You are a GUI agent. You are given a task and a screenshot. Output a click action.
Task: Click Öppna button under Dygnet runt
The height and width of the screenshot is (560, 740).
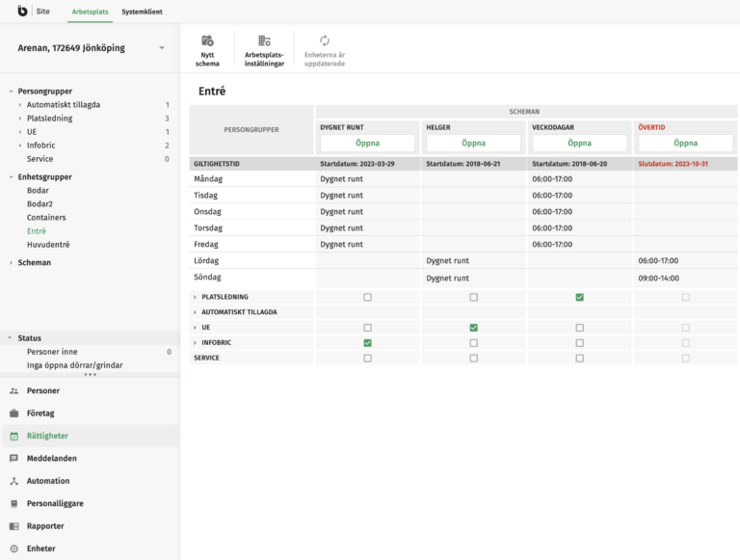point(367,143)
